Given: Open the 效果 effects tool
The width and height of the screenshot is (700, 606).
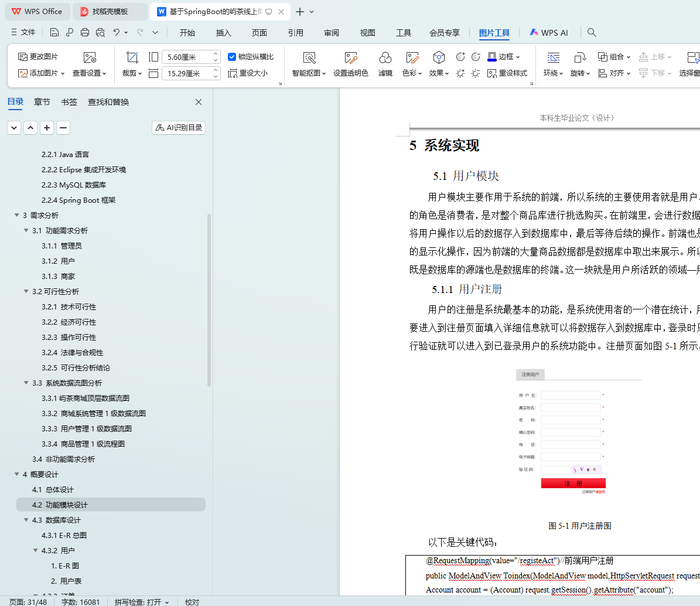Looking at the screenshot, I should [439, 64].
